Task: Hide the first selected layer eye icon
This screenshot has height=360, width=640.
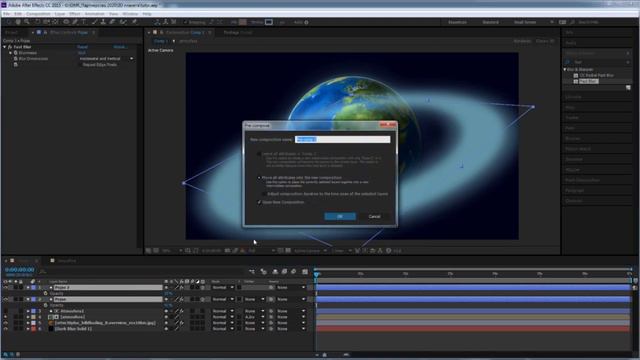Action: point(6,288)
